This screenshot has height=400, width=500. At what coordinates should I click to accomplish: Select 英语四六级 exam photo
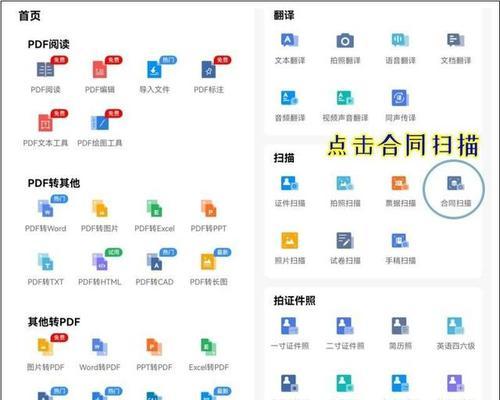tap(456, 326)
